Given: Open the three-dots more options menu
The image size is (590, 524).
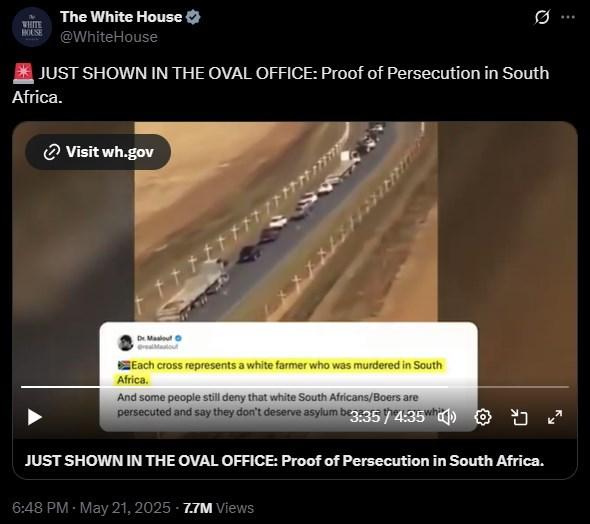Looking at the screenshot, I should click(568, 17).
